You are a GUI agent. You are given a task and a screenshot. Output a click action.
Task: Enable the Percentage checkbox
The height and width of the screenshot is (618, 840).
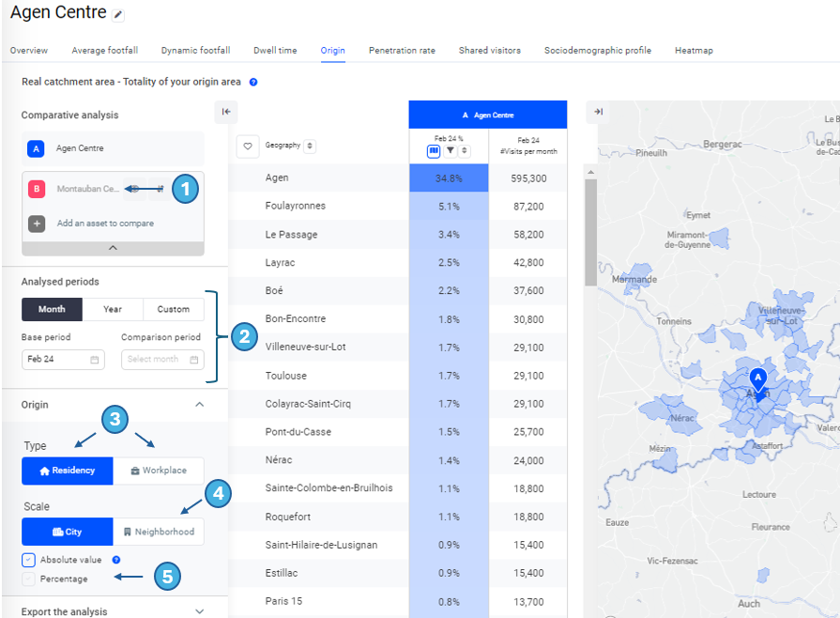click(28, 579)
